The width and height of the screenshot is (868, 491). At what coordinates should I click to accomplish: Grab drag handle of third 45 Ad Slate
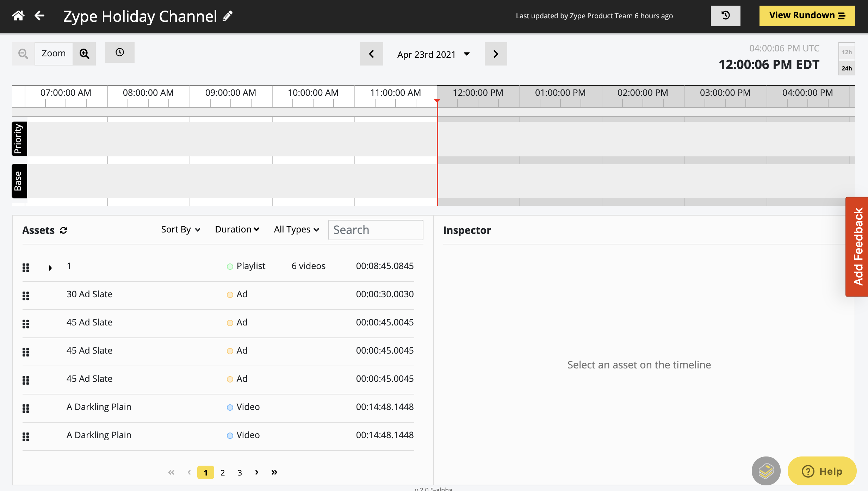26,380
